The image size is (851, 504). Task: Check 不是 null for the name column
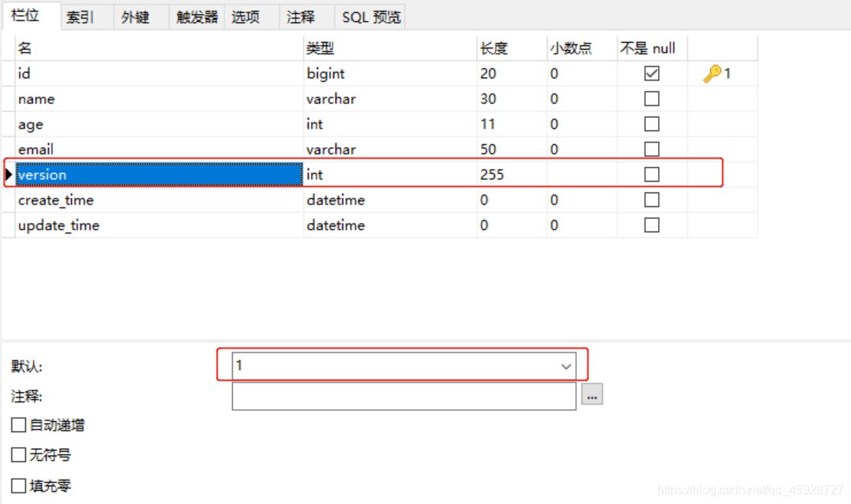[x=650, y=98]
